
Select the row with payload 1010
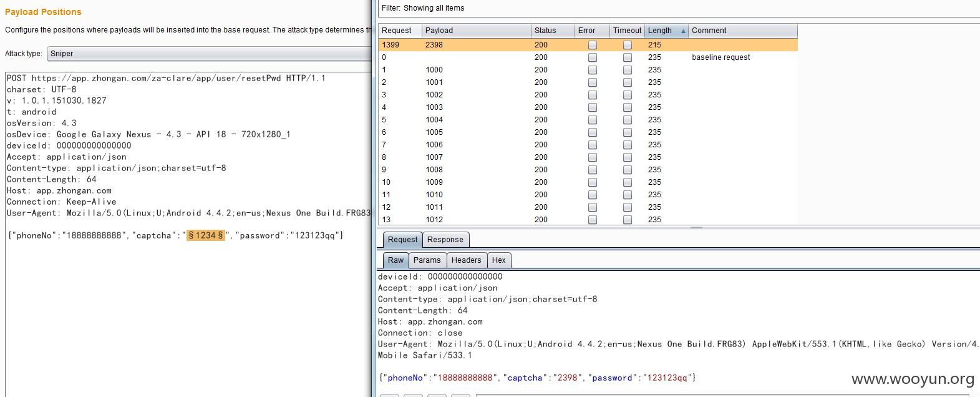click(x=588, y=195)
